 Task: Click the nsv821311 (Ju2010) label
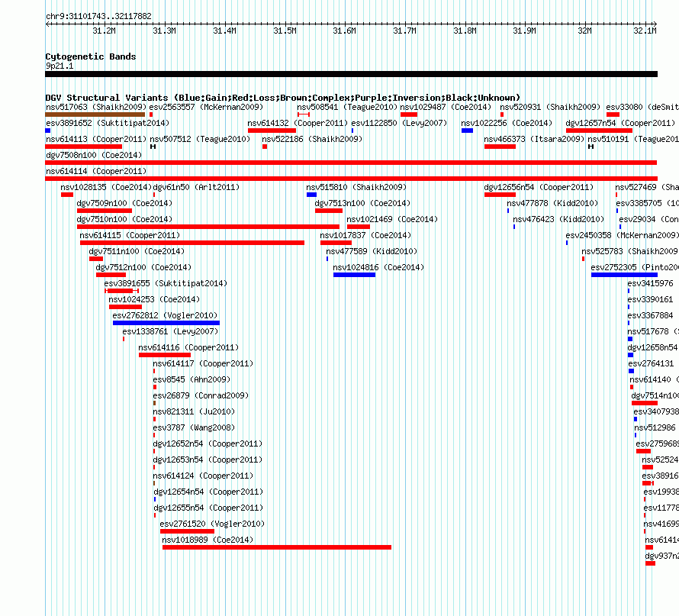click(x=194, y=411)
